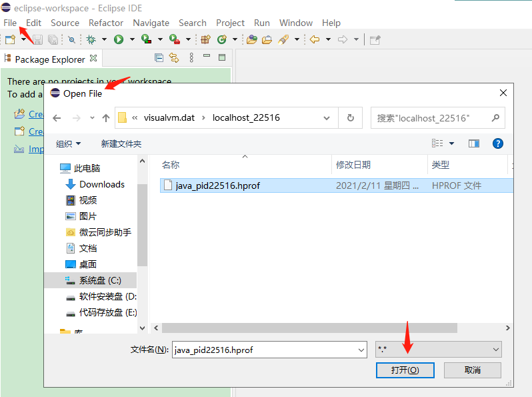This screenshot has height=397, width=532.
Task: Open the File menu
Action: pyautogui.click(x=10, y=23)
